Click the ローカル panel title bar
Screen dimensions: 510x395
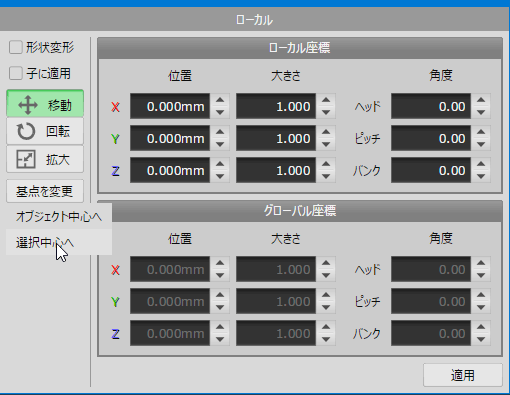[255, 20]
